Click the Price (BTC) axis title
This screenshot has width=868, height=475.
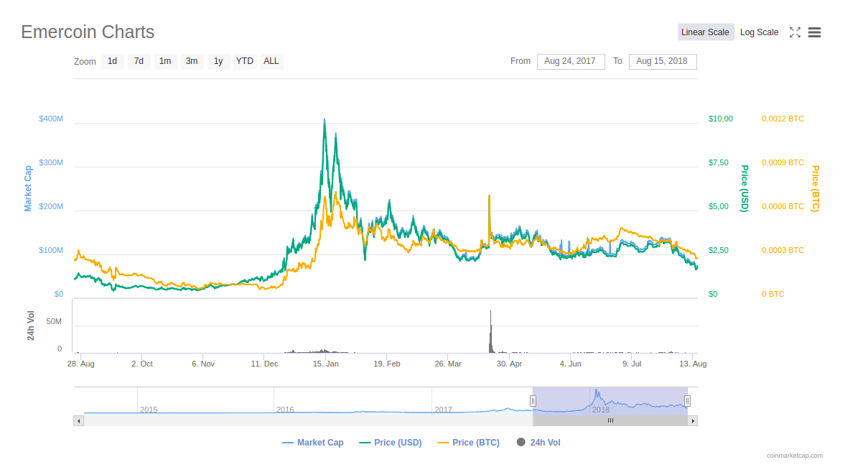(815, 188)
